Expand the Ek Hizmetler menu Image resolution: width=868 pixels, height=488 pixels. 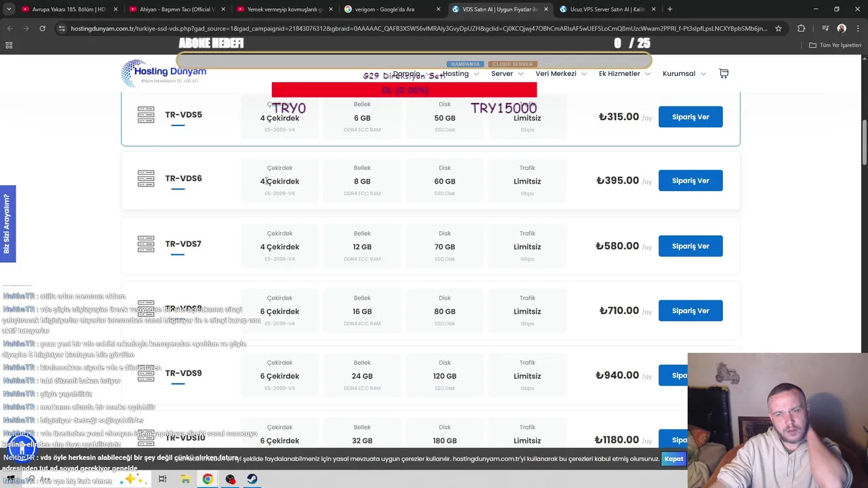(624, 73)
